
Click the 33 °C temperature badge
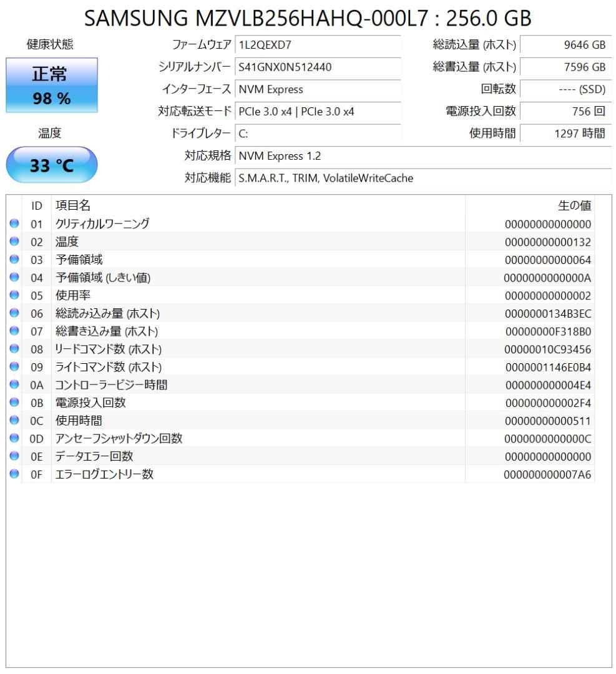pyautogui.click(x=51, y=164)
